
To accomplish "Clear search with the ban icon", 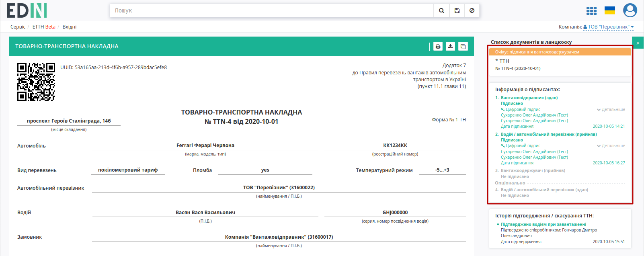I will tap(472, 10).
